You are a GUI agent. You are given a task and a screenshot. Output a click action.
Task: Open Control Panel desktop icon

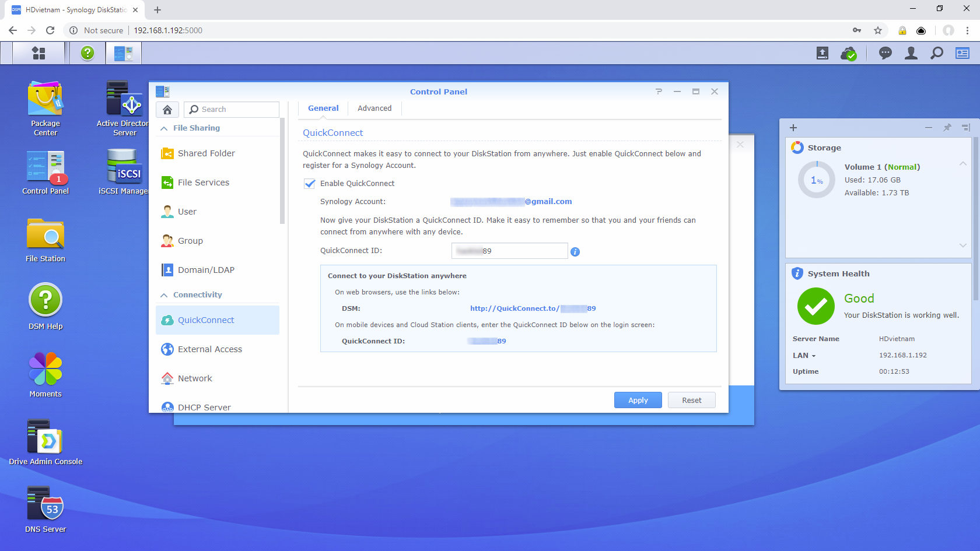pos(45,173)
